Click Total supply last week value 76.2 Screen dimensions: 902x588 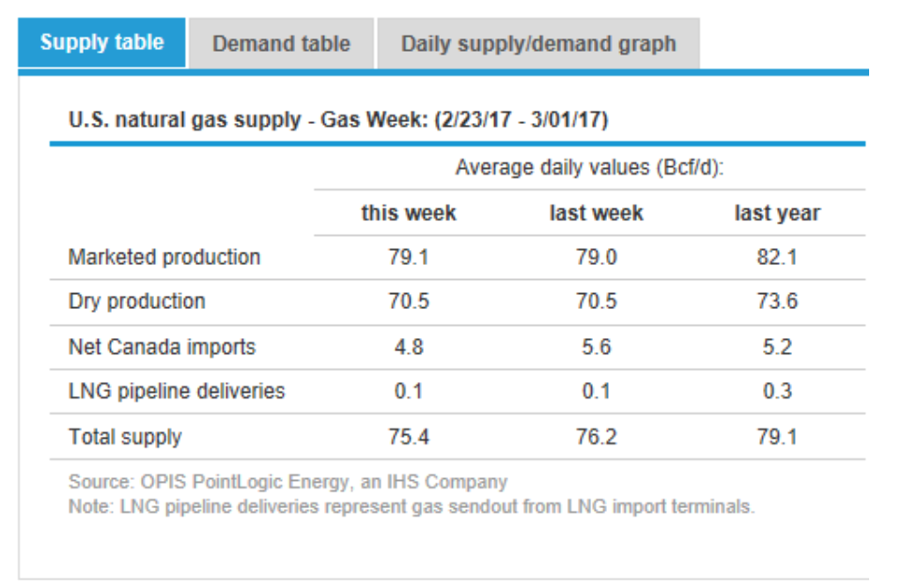pos(596,437)
